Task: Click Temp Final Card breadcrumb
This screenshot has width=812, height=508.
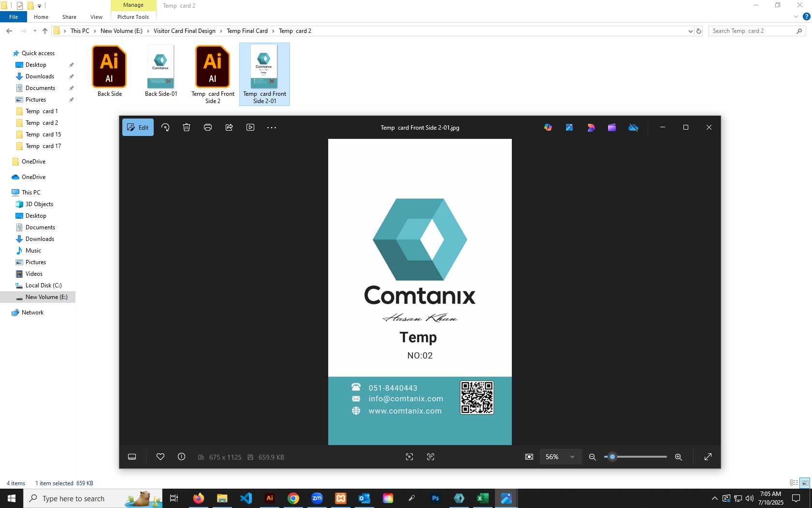Action: (247, 31)
